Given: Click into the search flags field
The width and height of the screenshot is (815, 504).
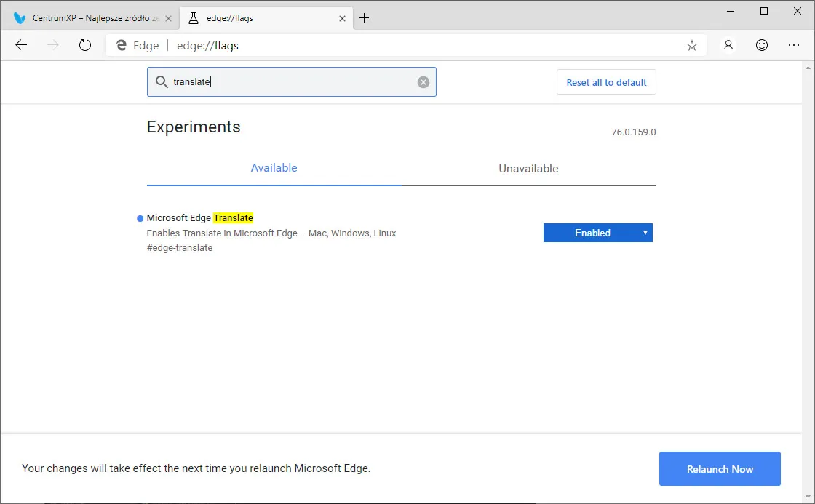Looking at the screenshot, I should (x=292, y=82).
